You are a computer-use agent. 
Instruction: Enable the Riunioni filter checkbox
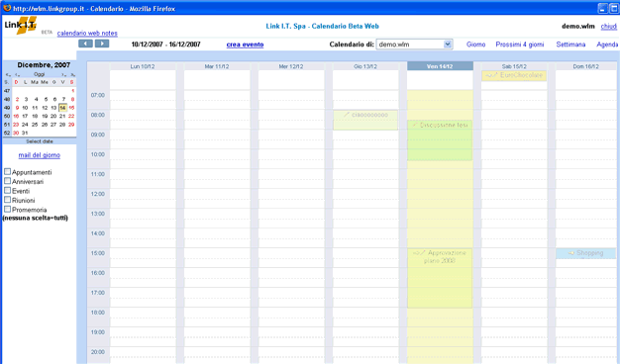coord(7,200)
